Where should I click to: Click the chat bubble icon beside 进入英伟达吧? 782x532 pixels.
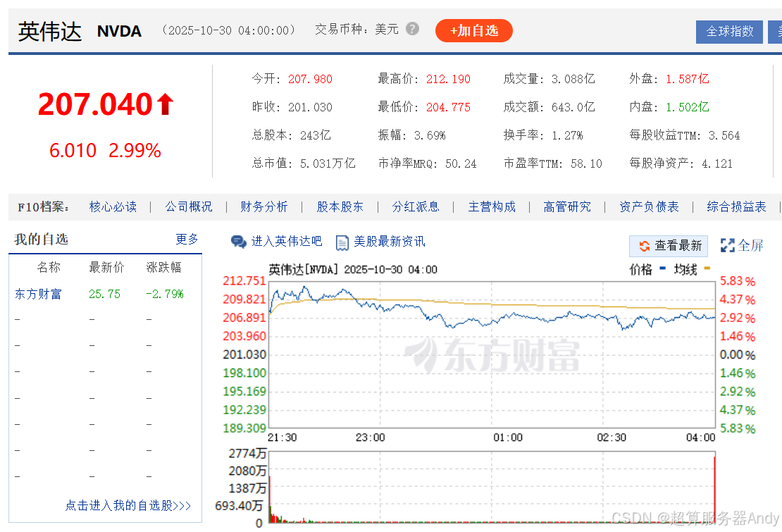click(238, 242)
